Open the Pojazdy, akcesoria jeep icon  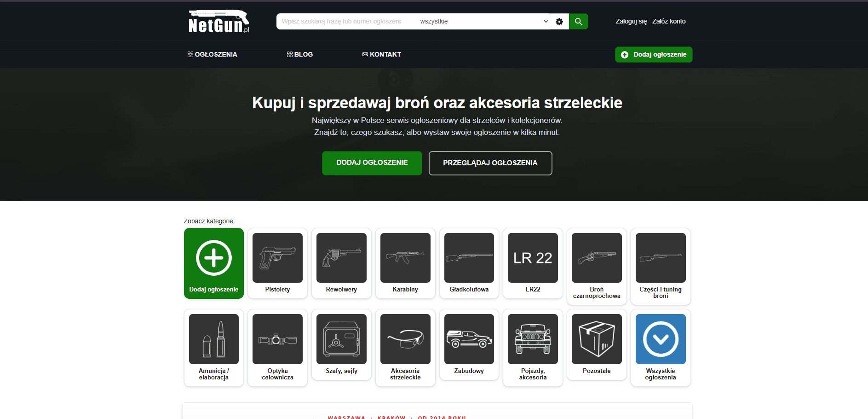tap(533, 339)
